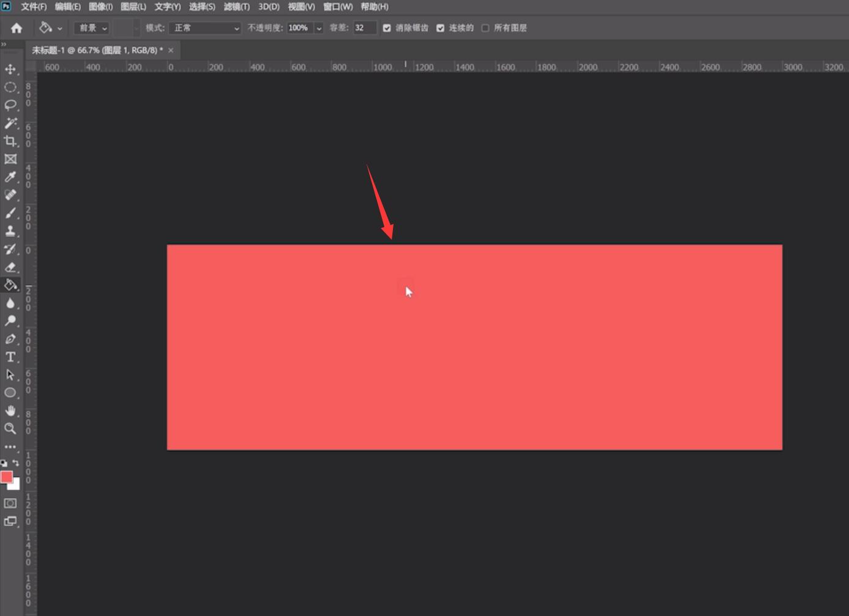Select the Magic Wand tool
The image size is (849, 616).
click(10, 123)
